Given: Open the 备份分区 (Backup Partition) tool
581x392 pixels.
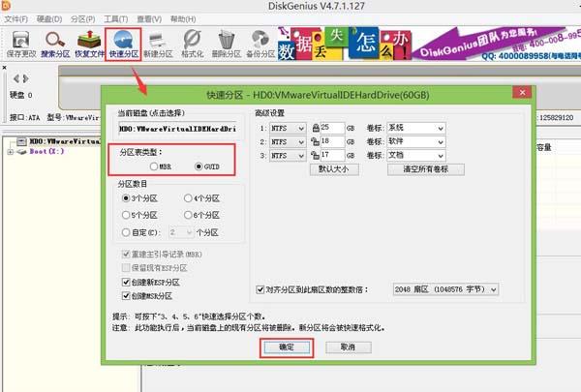Looking at the screenshot, I should [x=260, y=41].
